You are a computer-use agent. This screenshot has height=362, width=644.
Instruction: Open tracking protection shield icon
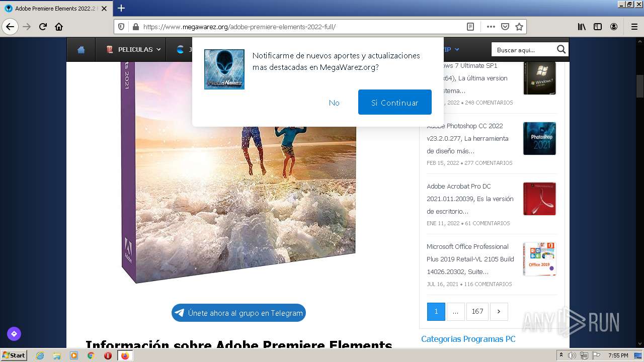(x=121, y=27)
